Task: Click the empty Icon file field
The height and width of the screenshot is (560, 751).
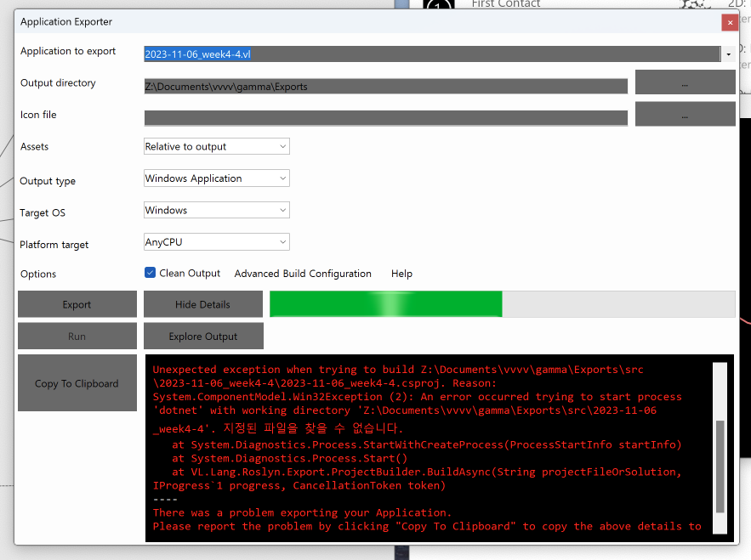Action: pos(385,118)
